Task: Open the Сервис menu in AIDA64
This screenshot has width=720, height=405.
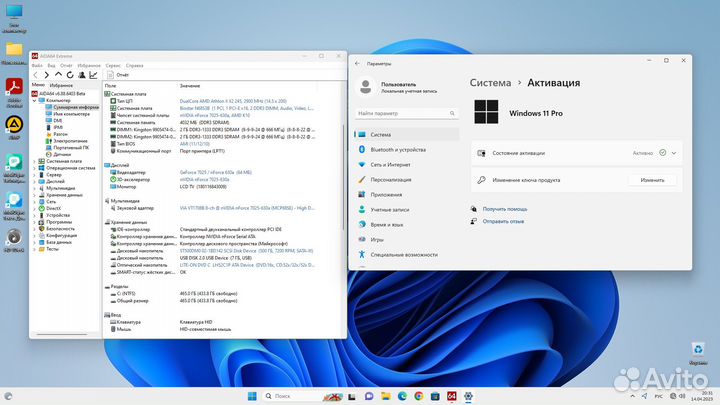Action: (x=113, y=66)
